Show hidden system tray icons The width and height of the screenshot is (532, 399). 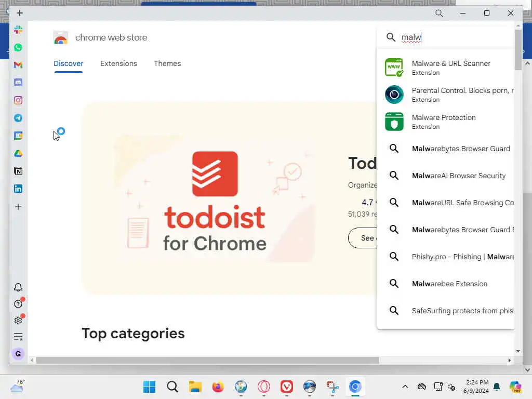[x=405, y=387]
